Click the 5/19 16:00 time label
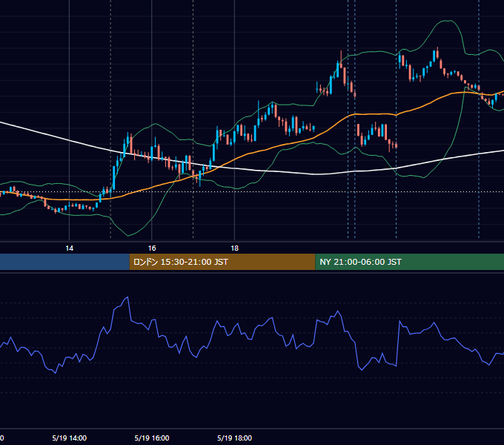 (152, 438)
